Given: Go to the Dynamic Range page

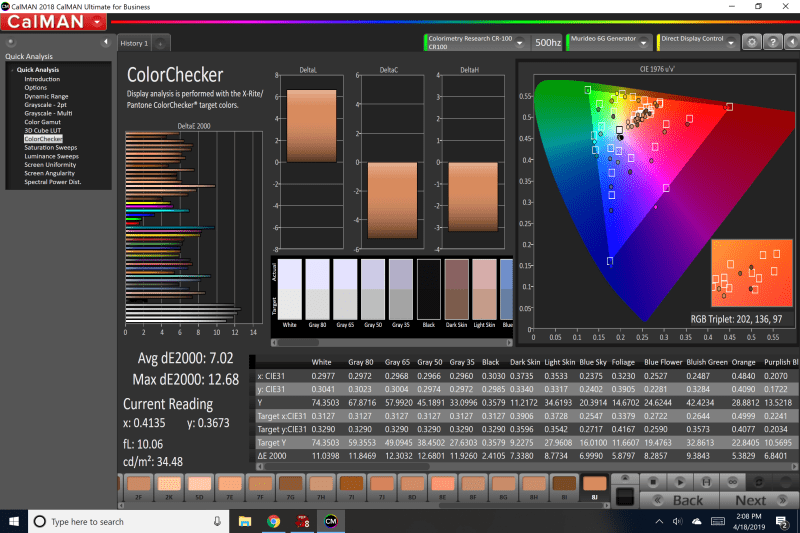Looking at the screenshot, I should (46, 96).
